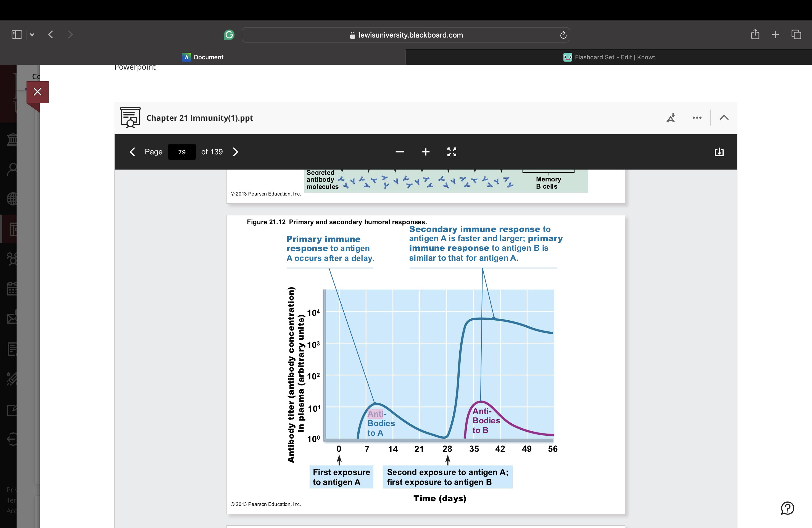Viewport: 812px width, 528px height.
Task: Open the Organizations people sidebar icon
Action: [x=12, y=259]
